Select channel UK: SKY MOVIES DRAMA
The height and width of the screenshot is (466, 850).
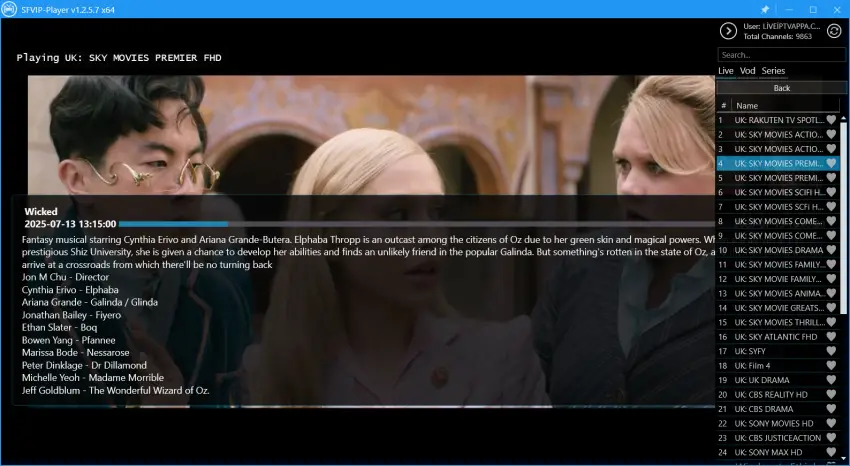click(778, 250)
